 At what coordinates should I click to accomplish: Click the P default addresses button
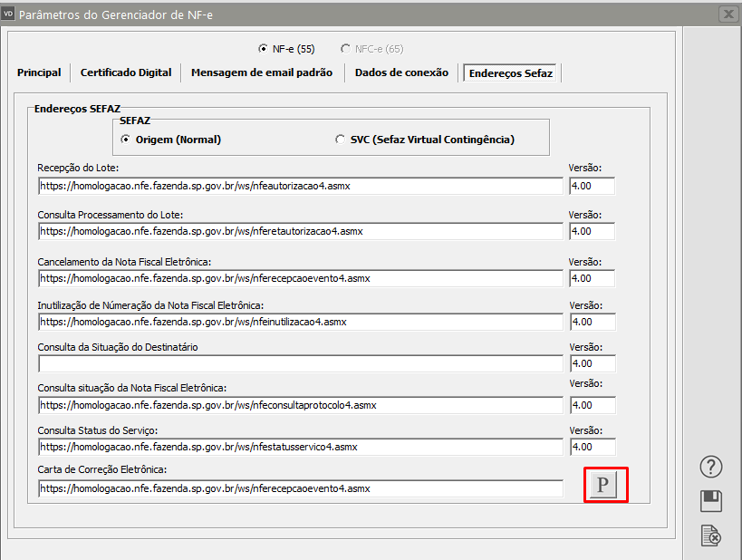click(x=602, y=485)
